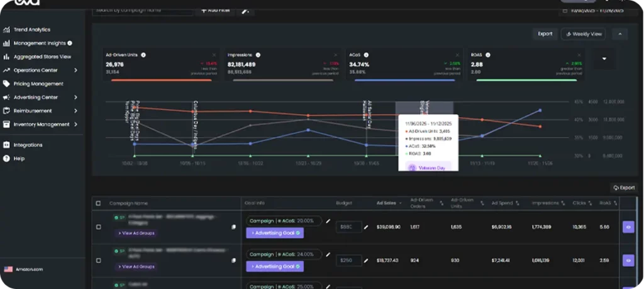Remove the ACoS metric card
The height and width of the screenshot is (289, 644).
tap(457, 55)
